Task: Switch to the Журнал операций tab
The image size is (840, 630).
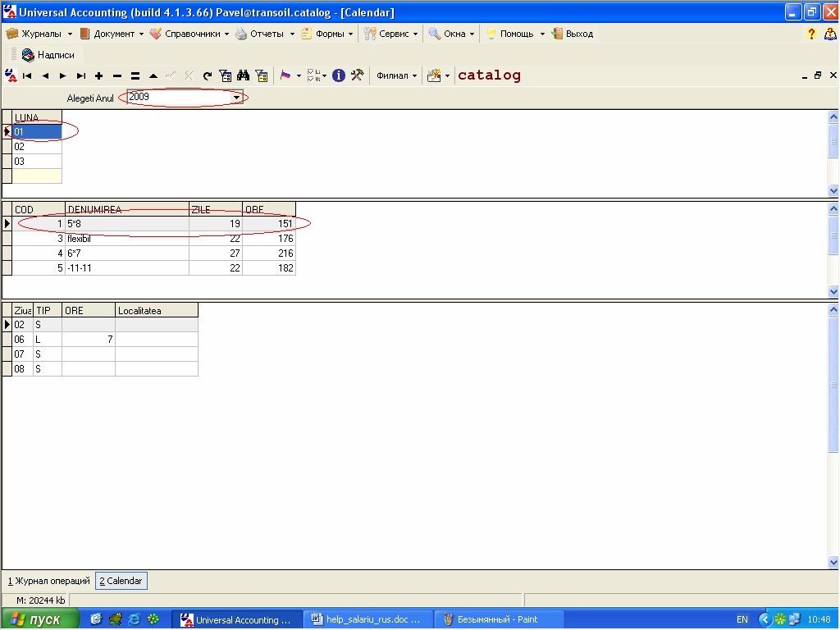Action: [48, 581]
